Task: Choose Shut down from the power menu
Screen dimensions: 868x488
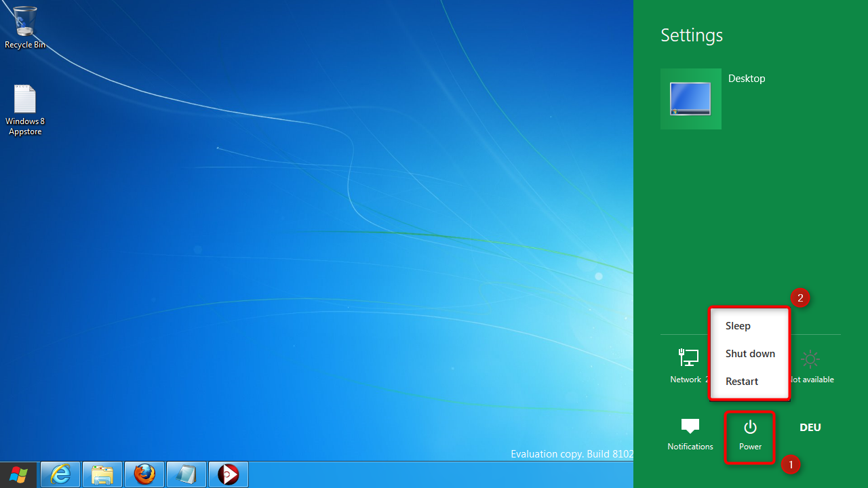Action: coord(749,353)
